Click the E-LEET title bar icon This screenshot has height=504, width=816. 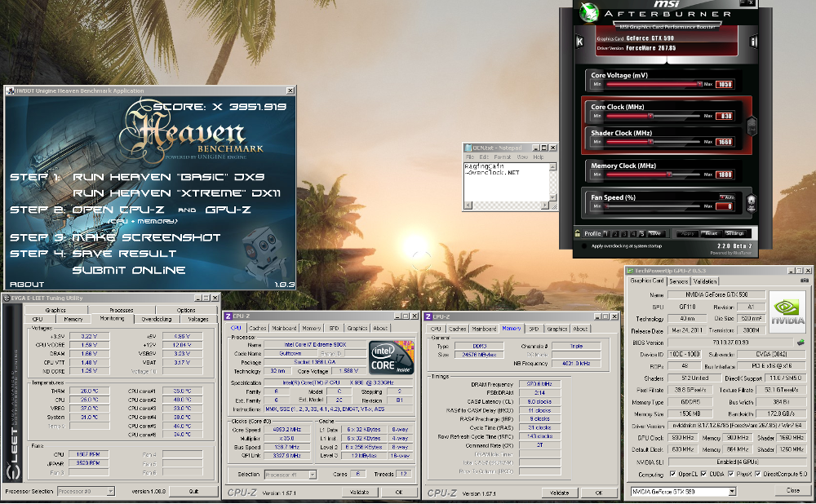tap(7, 298)
